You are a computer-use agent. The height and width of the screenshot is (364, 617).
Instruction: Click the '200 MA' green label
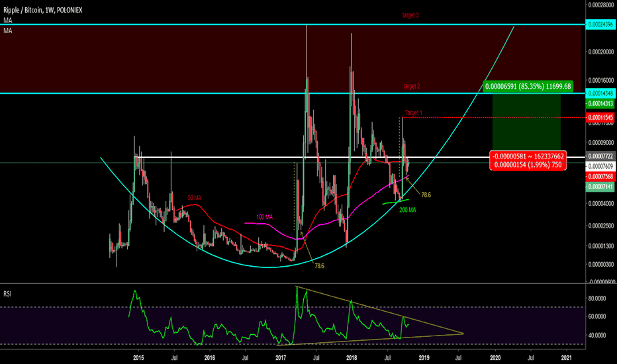point(408,210)
